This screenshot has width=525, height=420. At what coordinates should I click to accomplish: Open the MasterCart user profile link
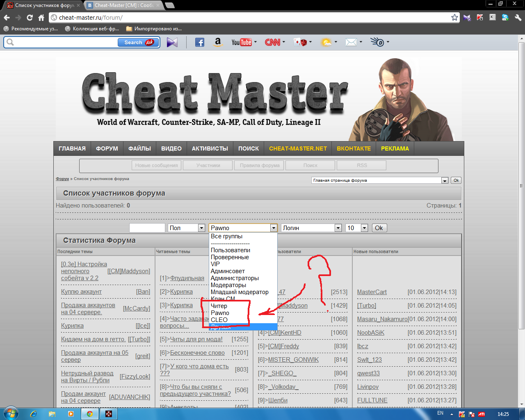tap(372, 292)
